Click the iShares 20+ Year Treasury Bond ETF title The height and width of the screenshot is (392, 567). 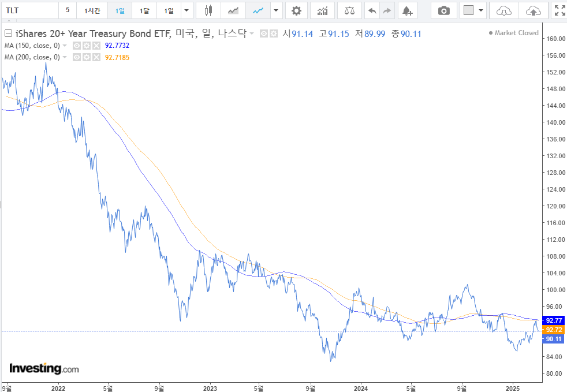point(93,33)
